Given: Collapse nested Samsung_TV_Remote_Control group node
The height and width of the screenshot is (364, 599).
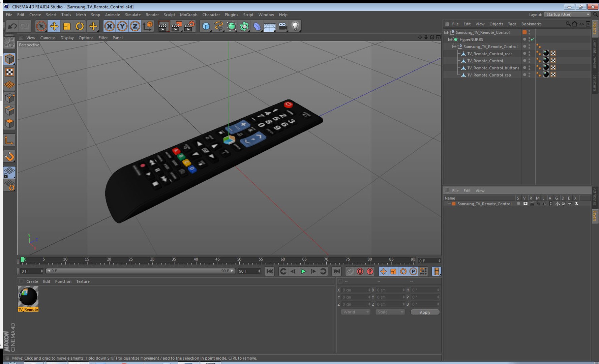Looking at the screenshot, I should tap(454, 47).
